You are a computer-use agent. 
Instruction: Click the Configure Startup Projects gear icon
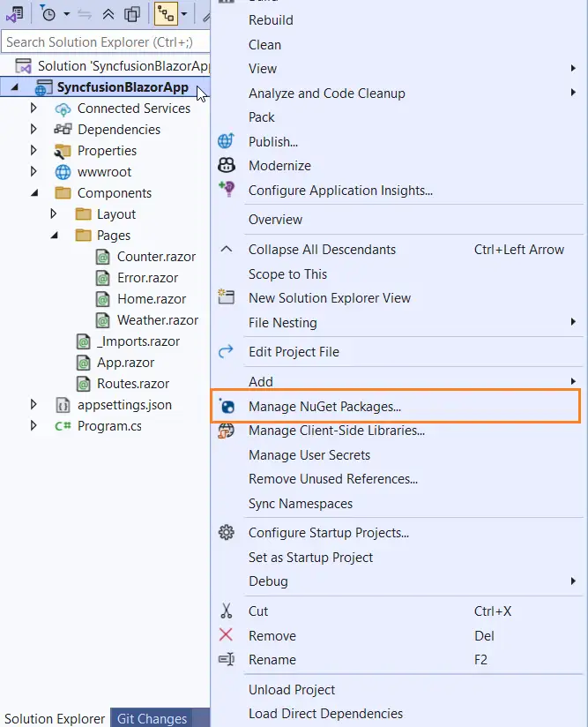click(x=227, y=533)
